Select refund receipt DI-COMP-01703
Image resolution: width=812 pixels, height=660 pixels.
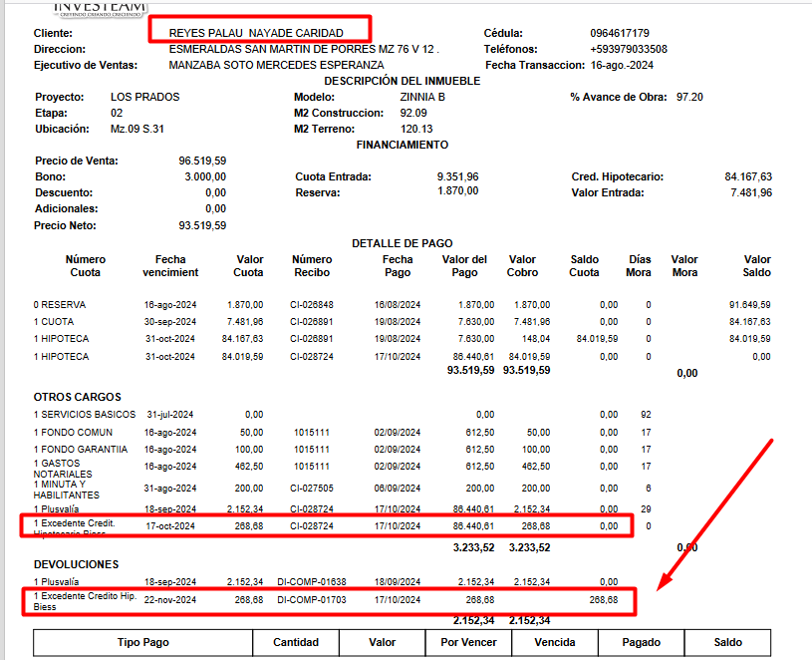click(310, 600)
